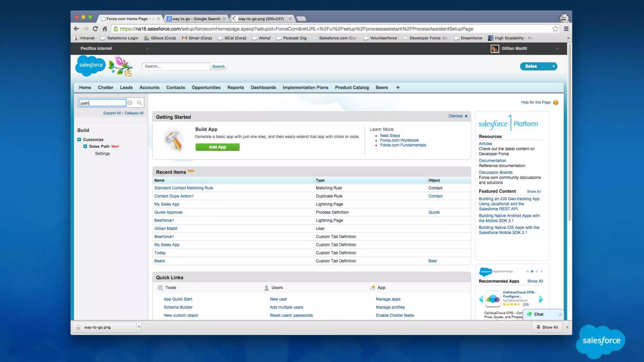Open way-to-go.png download options arrow

[139, 327]
